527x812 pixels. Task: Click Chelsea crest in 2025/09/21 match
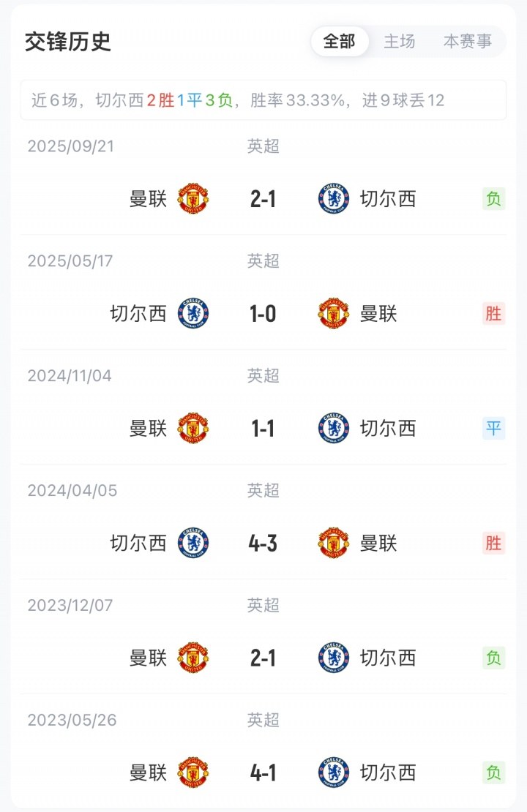pos(334,199)
